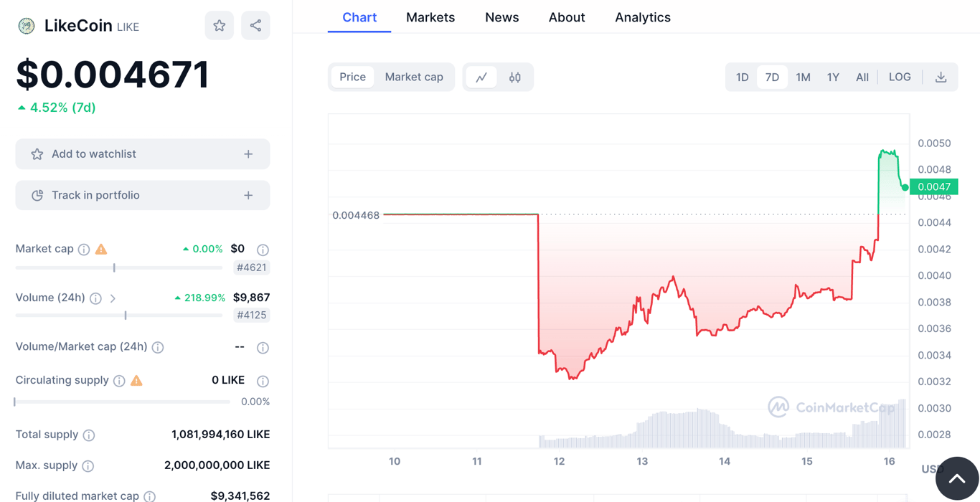The height and width of the screenshot is (502, 980).
Task: Toggle LOG scale on chart
Action: [900, 77]
